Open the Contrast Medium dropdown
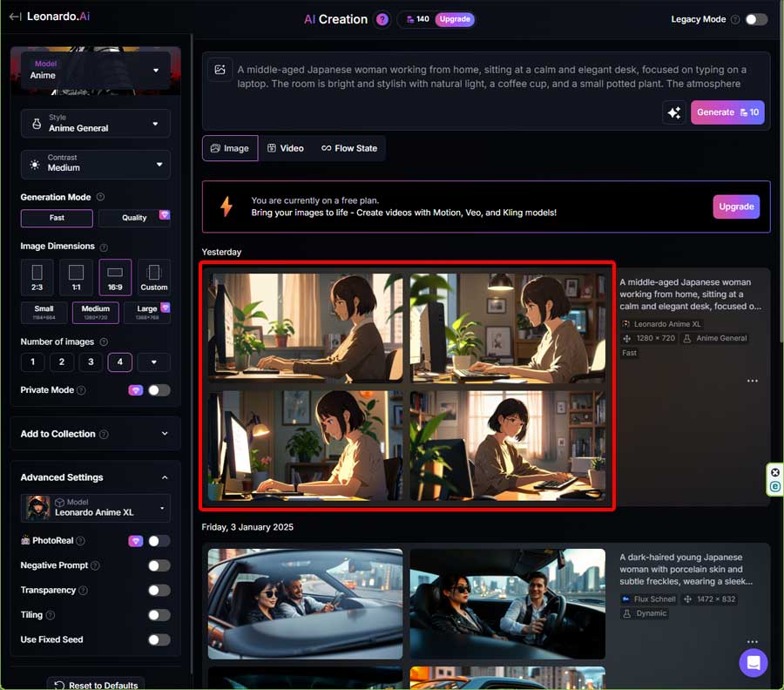Image resolution: width=784 pixels, height=690 pixels. tap(95, 164)
